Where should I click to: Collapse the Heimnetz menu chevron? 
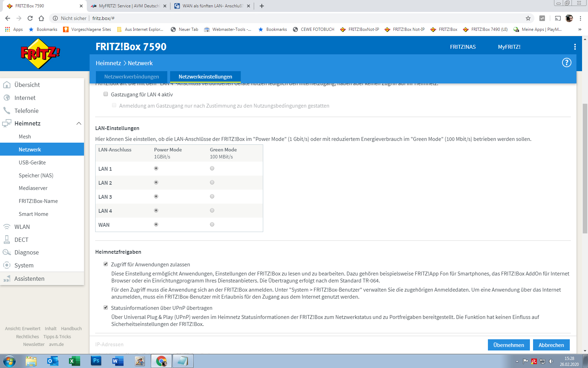pos(79,123)
